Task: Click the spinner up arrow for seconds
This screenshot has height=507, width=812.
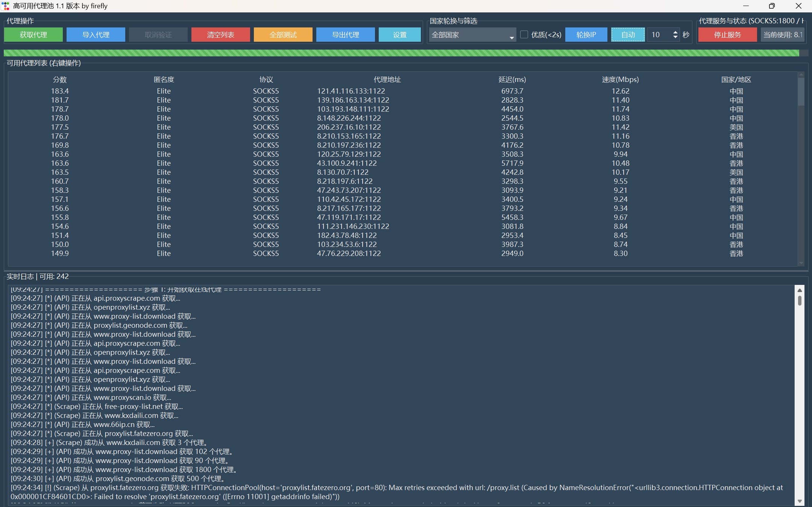Action: 675,32
